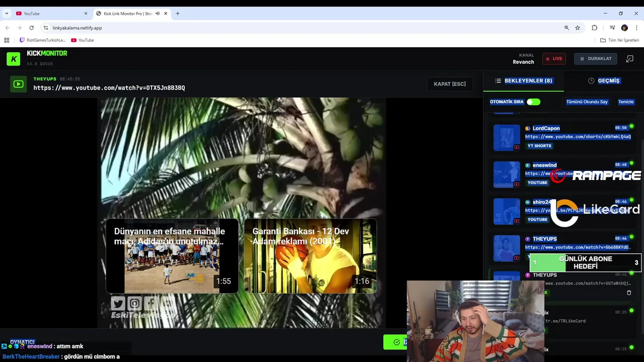This screenshot has width=644, height=362.
Task: Click the YT SHORTS tag on LordCapon's entry
Action: (539, 146)
